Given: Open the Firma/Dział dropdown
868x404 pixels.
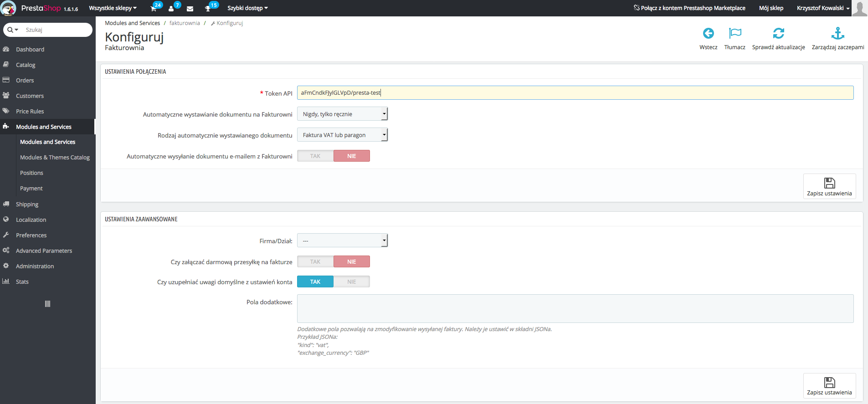Looking at the screenshot, I should pyautogui.click(x=342, y=241).
